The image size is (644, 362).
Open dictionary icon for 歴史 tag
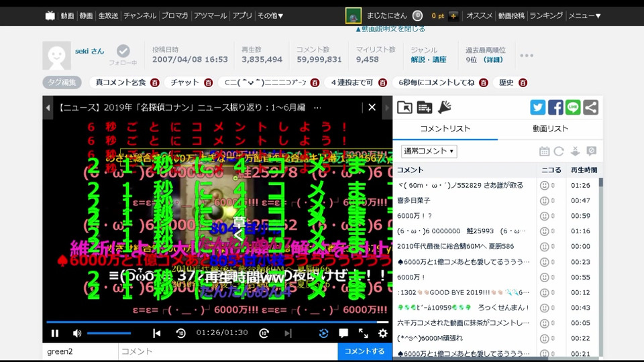[523, 82]
